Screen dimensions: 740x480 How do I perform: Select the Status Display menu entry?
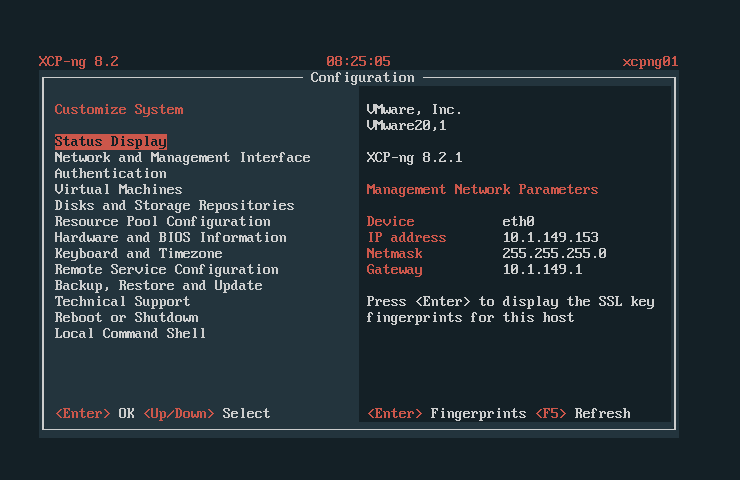pyautogui.click(x=110, y=142)
